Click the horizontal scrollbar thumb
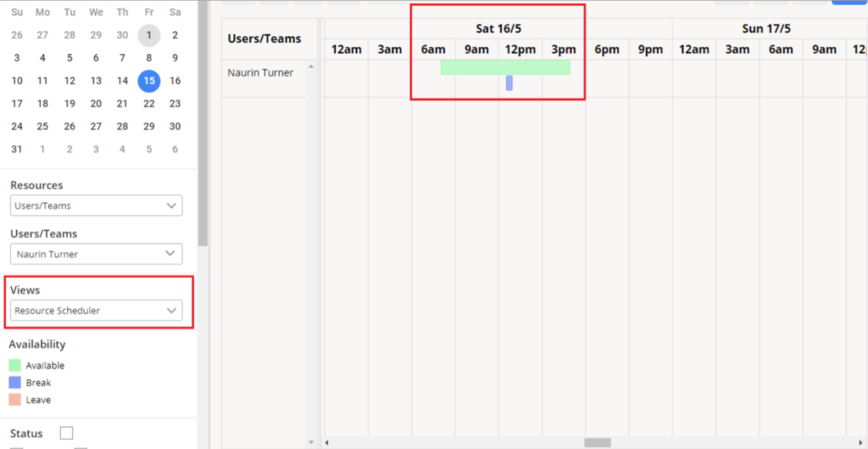 [597, 442]
